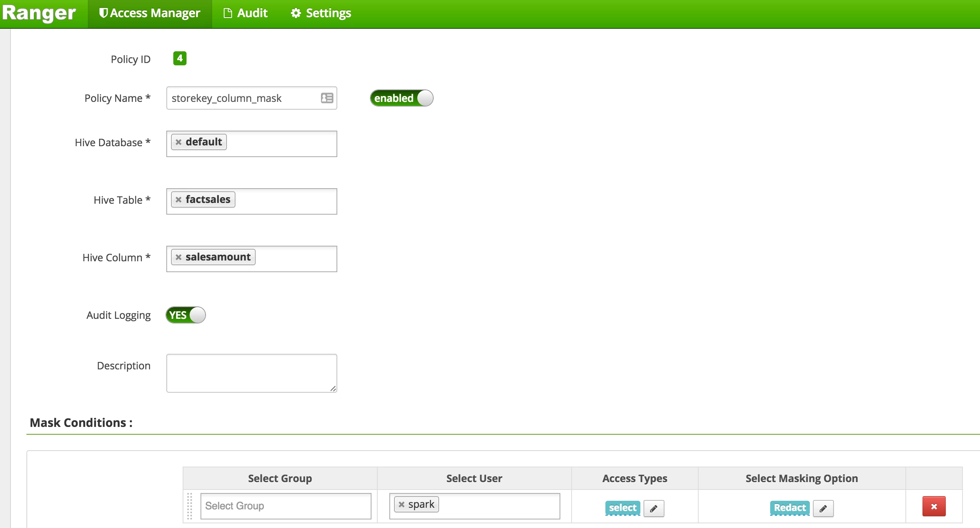This screenshot has height=528, width=980.
Task: Click the card icon inside Policy Name field
Action: pyautogui.click(x=327, y=98)
